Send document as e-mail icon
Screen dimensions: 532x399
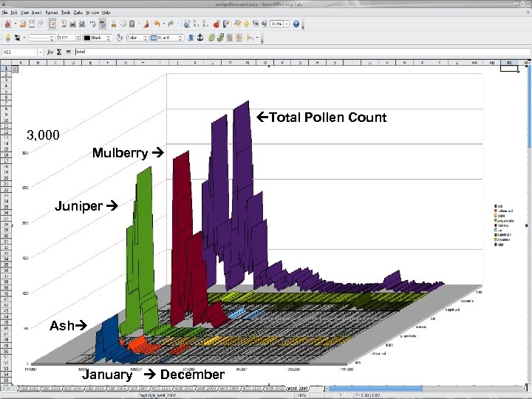point(41,24)
